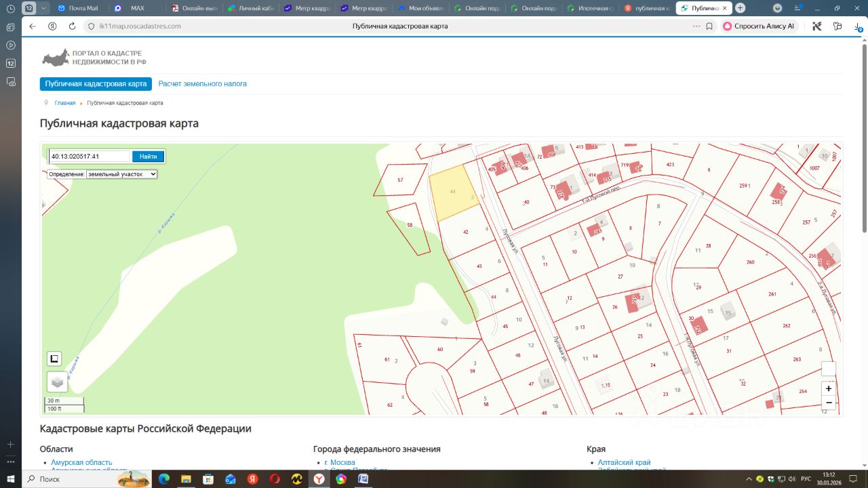
Task: Click the address bar URL
Action: coord(140,26)
